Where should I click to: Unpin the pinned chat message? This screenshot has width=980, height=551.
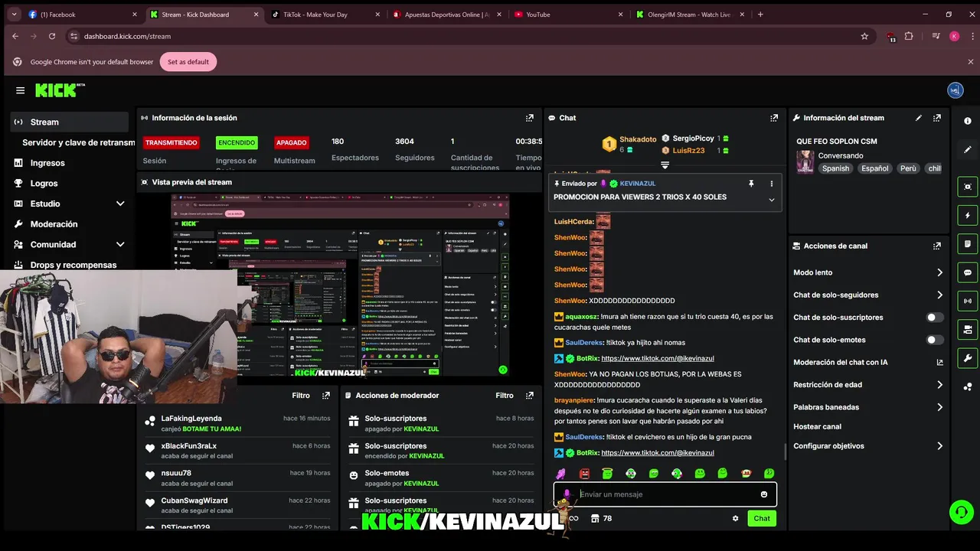click(751, 184)
